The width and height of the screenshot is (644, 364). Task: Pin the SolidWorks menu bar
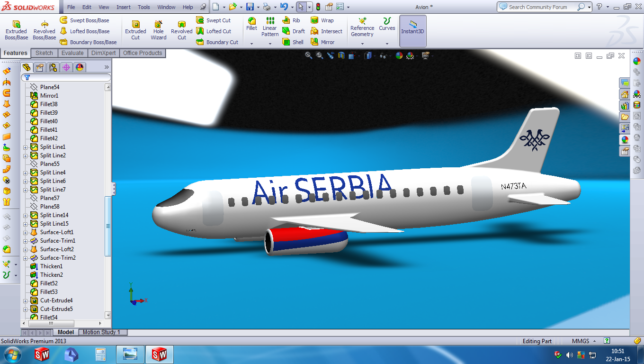click(x=203, y=7)
